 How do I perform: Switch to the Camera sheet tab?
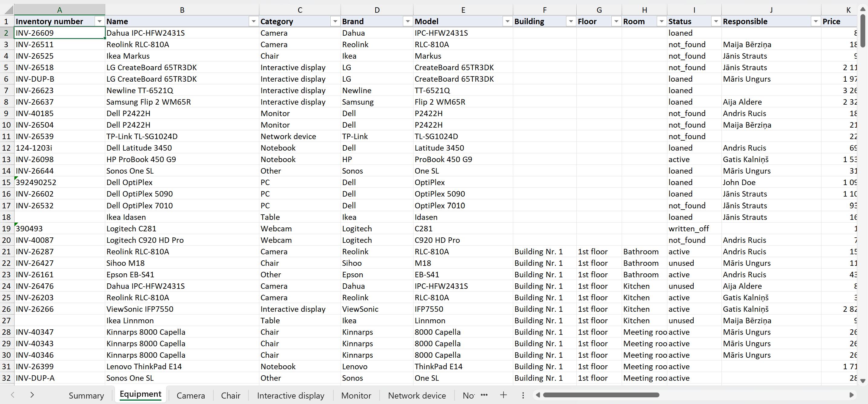[x=191, y=395]
